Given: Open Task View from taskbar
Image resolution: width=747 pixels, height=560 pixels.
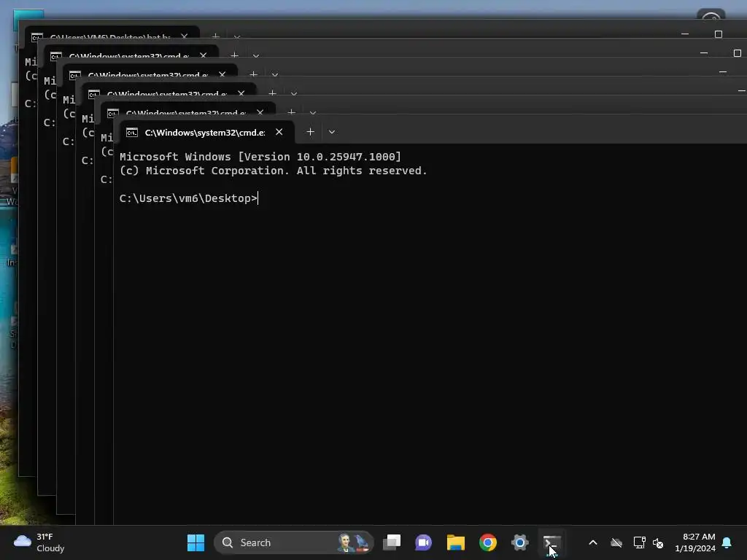Looking at the screenshot, I should point(392,542).
